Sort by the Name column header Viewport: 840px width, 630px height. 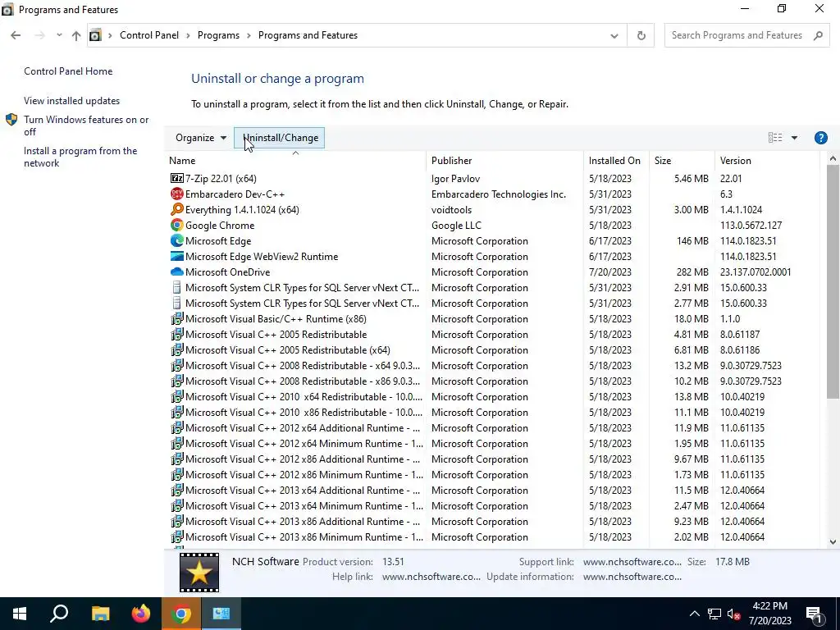[x=295, y=160]
